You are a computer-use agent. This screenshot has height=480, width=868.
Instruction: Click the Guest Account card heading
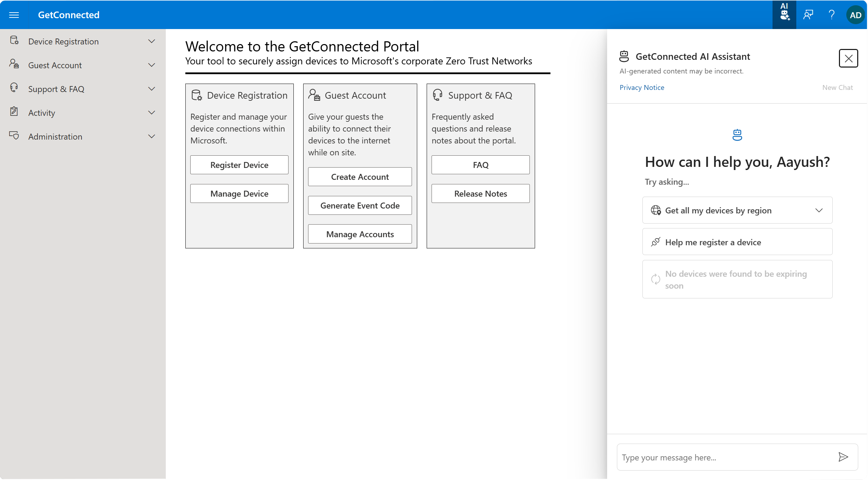(x=355, y=95)
